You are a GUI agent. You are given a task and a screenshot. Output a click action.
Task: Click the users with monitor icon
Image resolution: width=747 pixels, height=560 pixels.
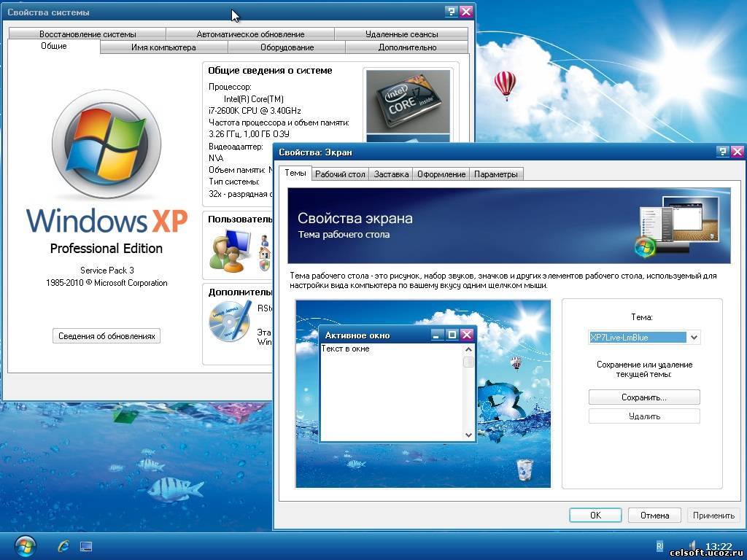pos(230,251)
